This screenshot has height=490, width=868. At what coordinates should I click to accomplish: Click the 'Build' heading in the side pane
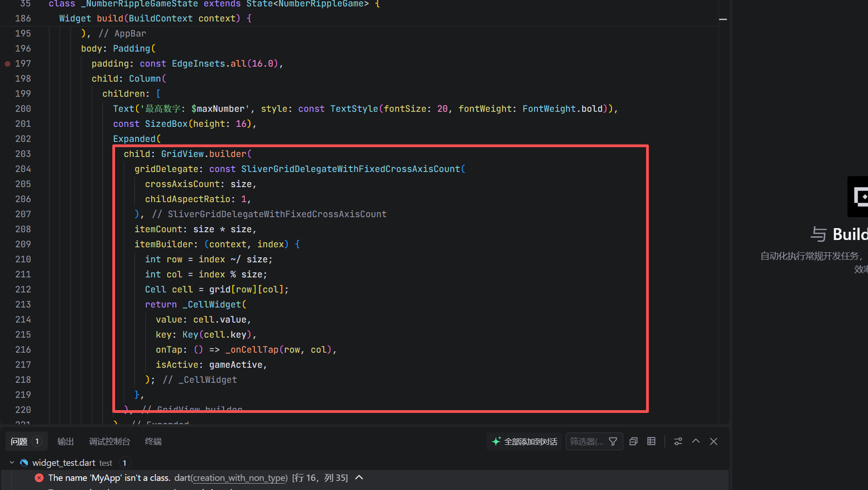tap(850, 235)
